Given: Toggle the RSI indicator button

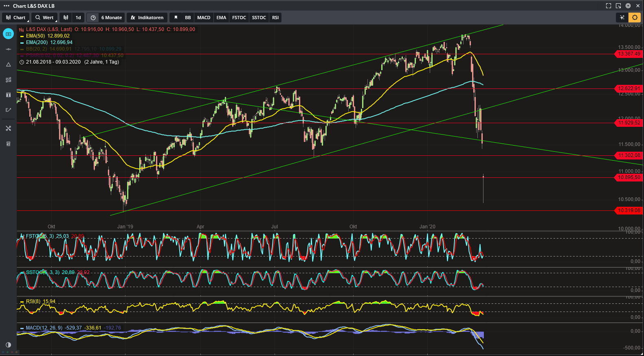Looking at the screenshot, I should click(x=275, y=18).
